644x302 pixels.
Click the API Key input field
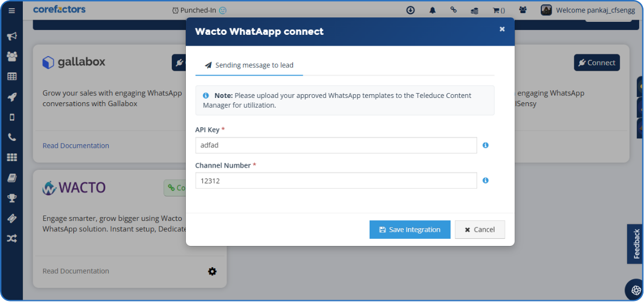336,145
